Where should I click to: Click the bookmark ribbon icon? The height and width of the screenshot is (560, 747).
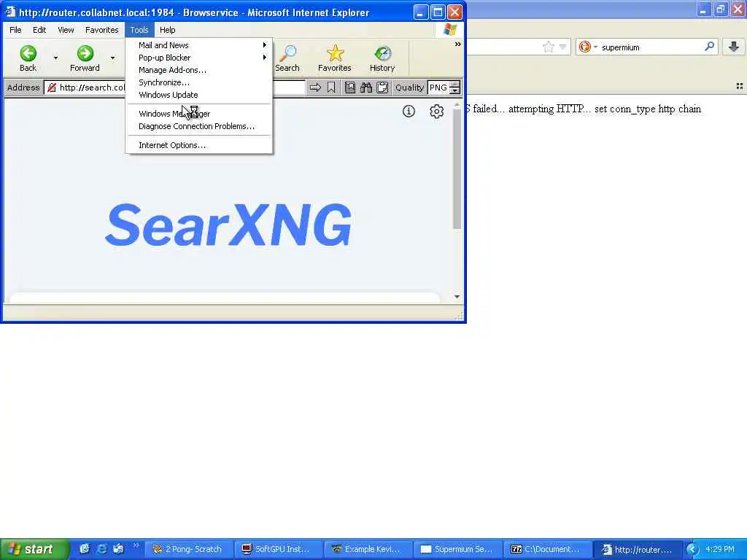(331, 87)
